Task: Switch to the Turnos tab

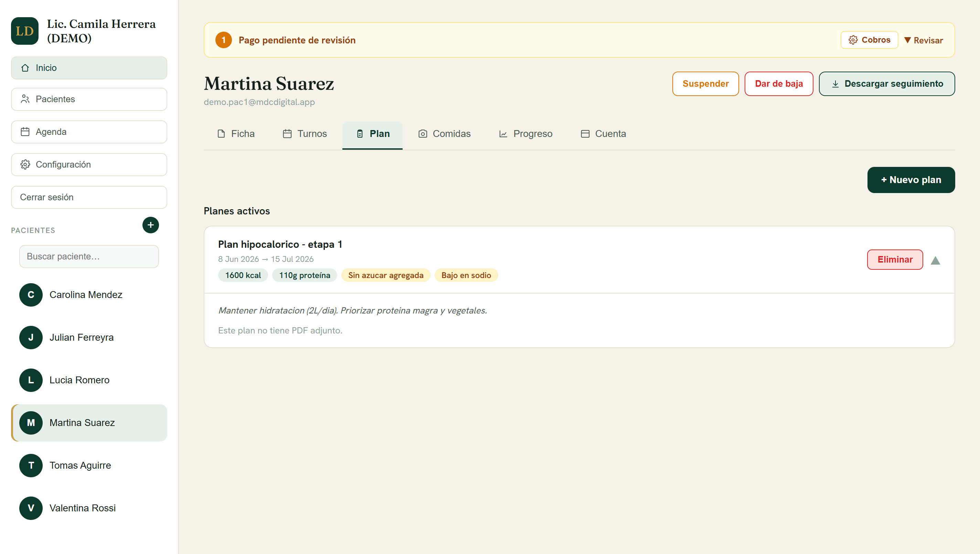Action: point(305,134)
